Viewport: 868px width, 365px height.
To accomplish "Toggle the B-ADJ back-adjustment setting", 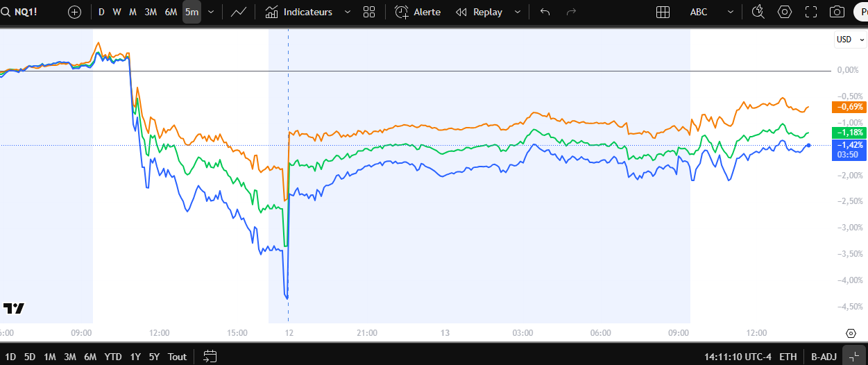I will [824, 357].
